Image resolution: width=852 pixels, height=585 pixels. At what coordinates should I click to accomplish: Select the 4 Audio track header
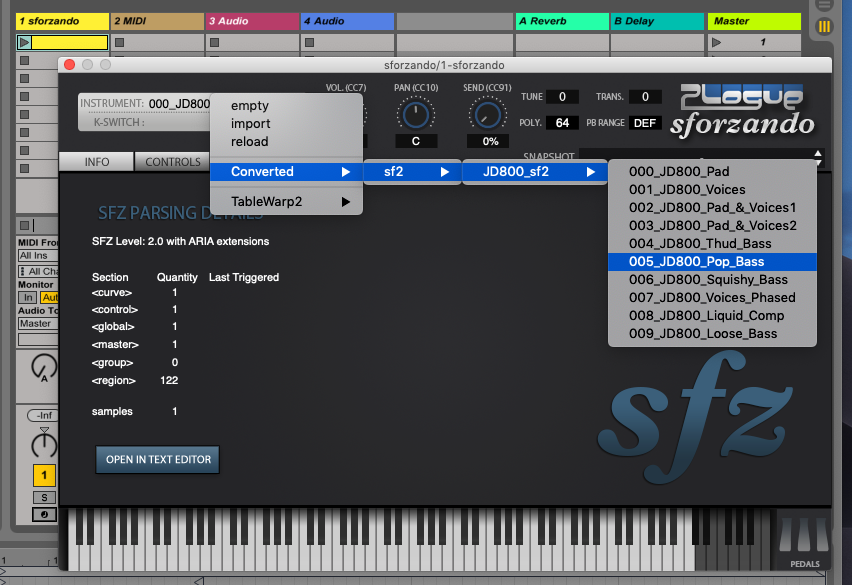tap(347, 21)
